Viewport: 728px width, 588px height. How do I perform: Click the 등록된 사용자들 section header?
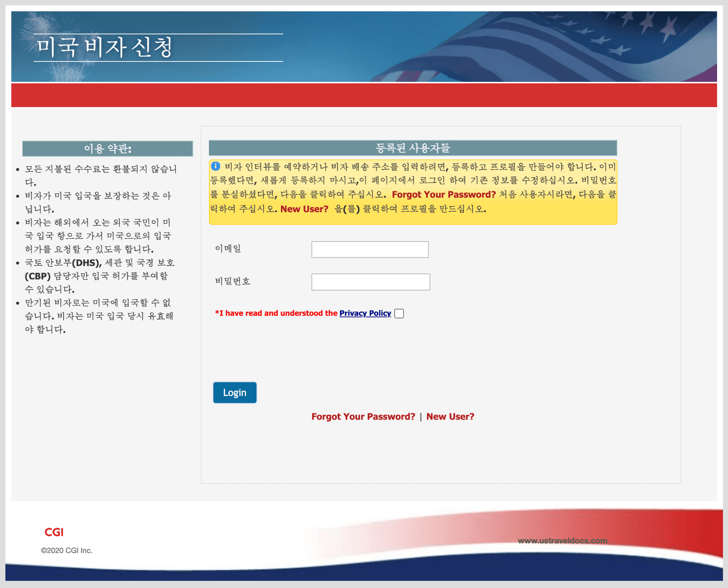pos(413,148)
